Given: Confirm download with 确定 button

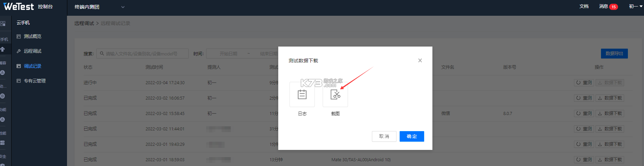Looking at the screenshot, I should tap(412, 136).
